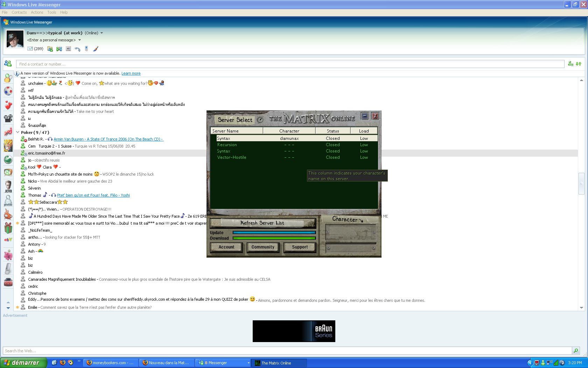Open the contact card layout icon
Screen dimensions: 588x368
click(x=68, y=49)
